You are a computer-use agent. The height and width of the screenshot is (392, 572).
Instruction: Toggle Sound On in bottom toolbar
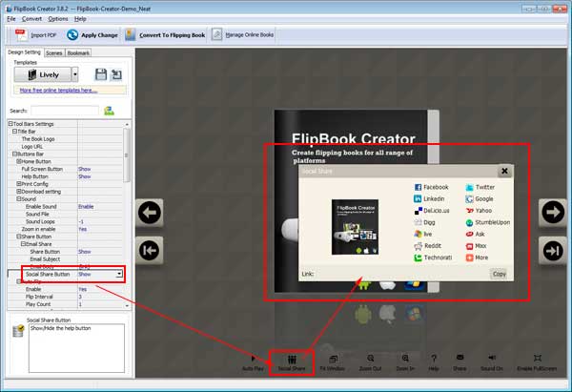pos(492,362)
